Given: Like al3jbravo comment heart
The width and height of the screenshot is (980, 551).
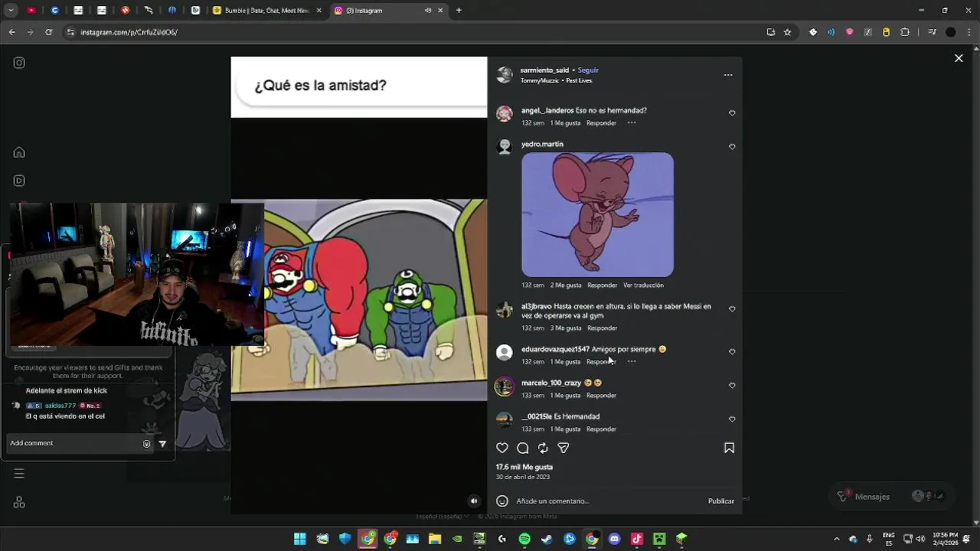Looking at the screenshot, I should click(x=732, y=309).
